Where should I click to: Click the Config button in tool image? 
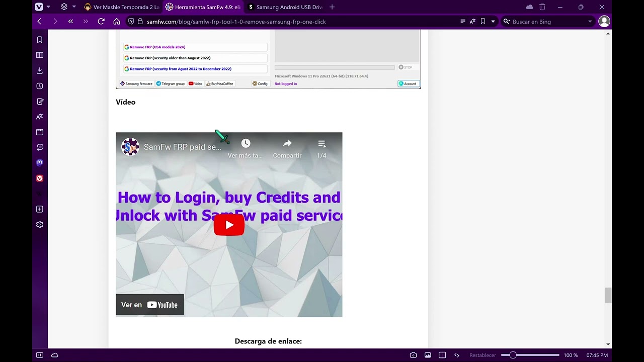[x=260, y=83]
